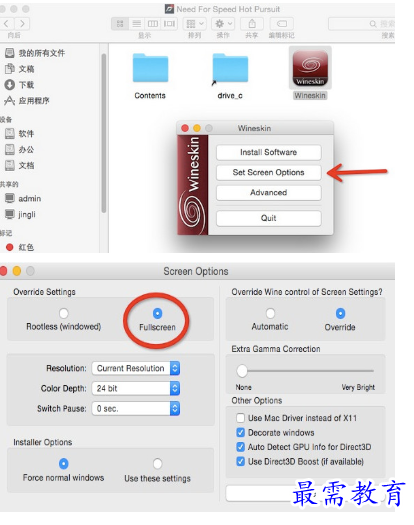Click the Extra Gamma Correction slider knob
The image size is (414, 525).
click(242, 371)
